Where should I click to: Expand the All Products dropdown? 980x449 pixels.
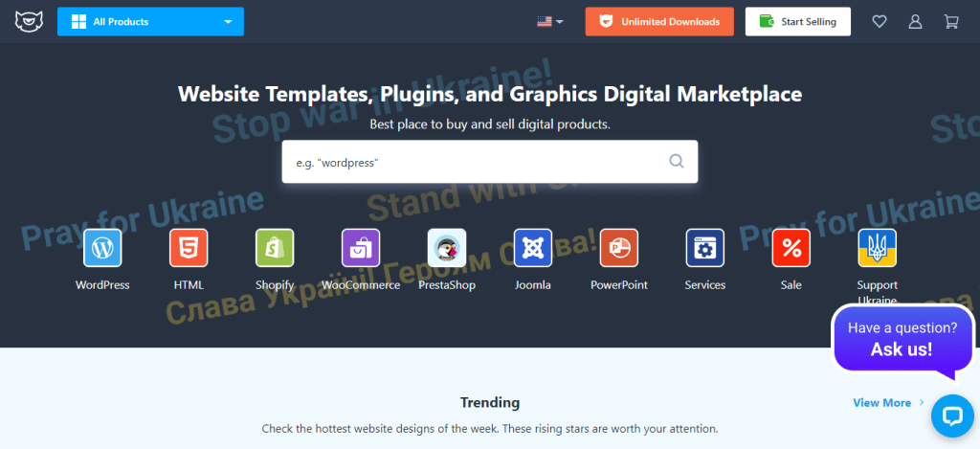[x=150, y=21]
